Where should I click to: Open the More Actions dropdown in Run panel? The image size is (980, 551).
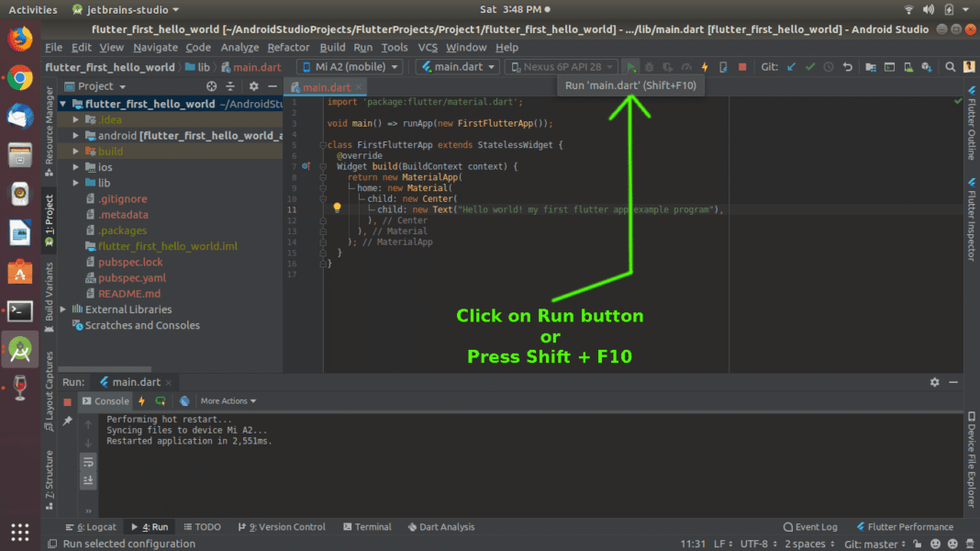pos(228,401)
